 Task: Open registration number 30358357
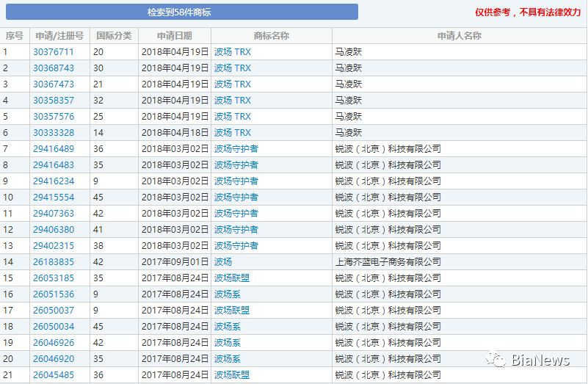point(54,100)
